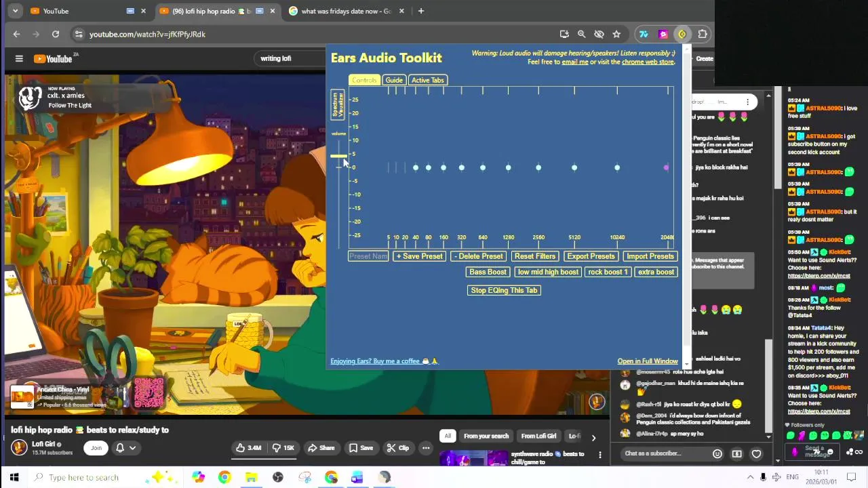The image size is (868, 488).
Task: Reset all EQ filters
Action: coord(535,256)
